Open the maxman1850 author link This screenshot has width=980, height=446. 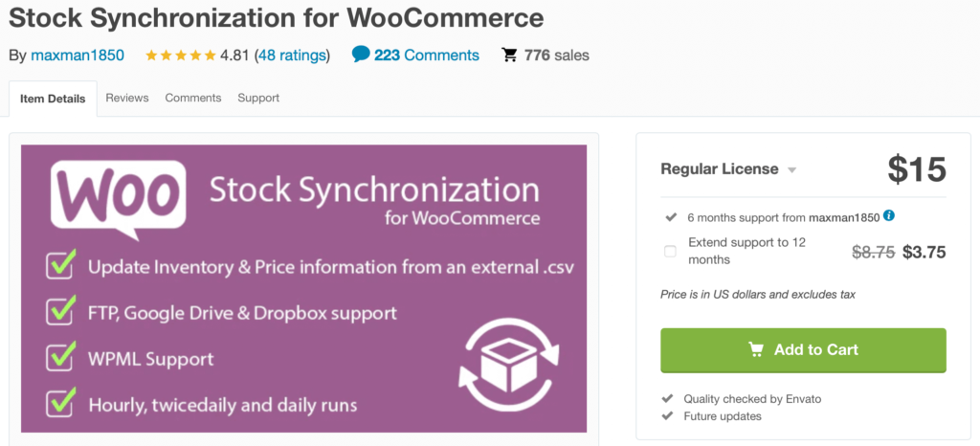tap(78, 55)
